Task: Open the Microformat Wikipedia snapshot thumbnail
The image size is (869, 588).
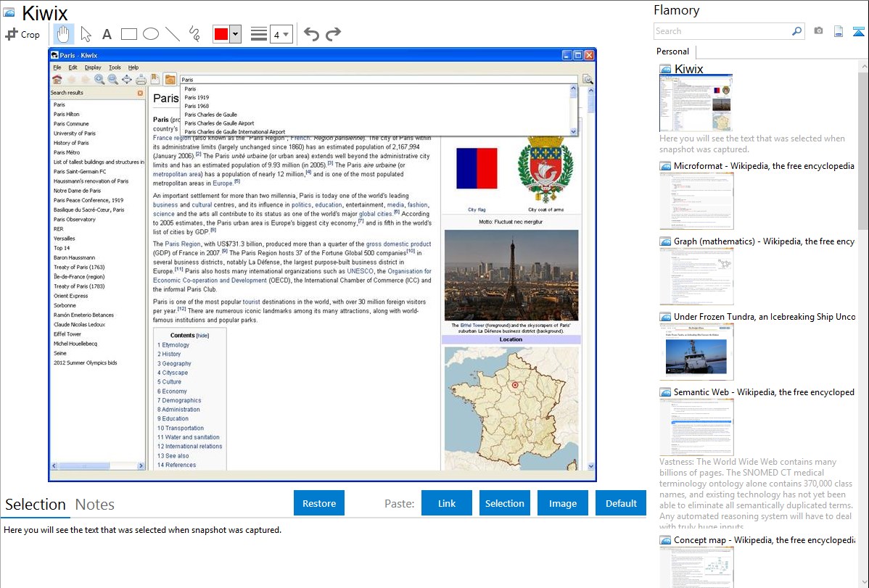Action: (x=696, y=201)
